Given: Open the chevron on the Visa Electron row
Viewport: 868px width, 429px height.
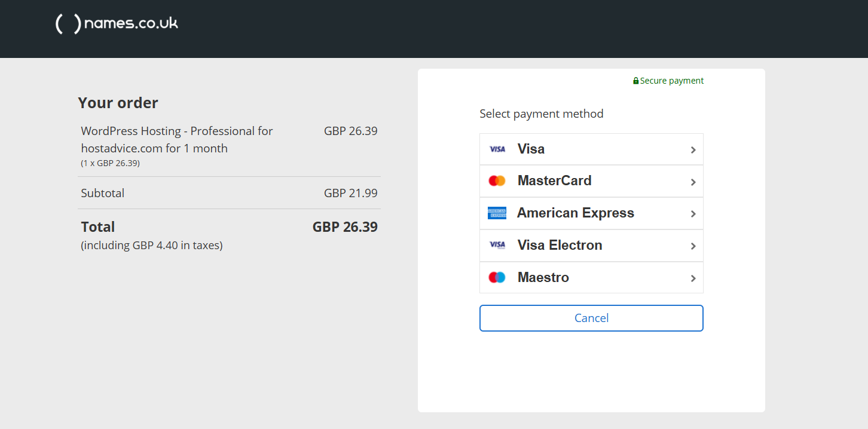Looking at the screenshot, I should point(693,246).
